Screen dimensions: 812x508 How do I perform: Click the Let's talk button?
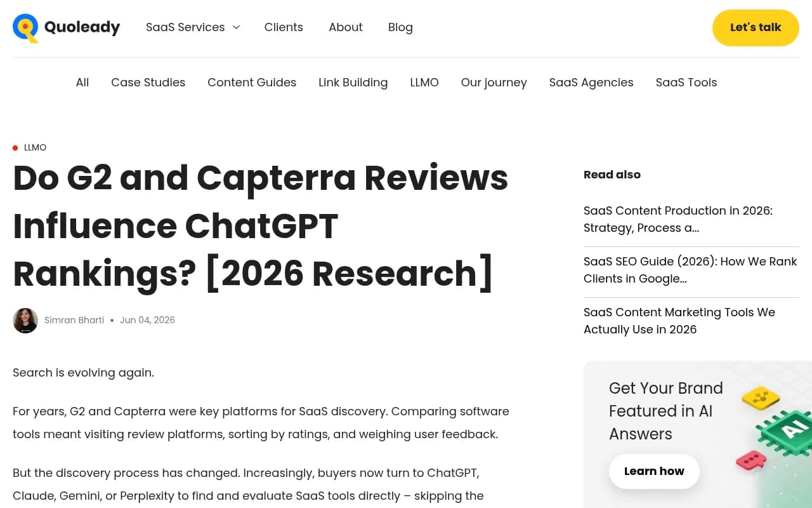pos(756,28)
